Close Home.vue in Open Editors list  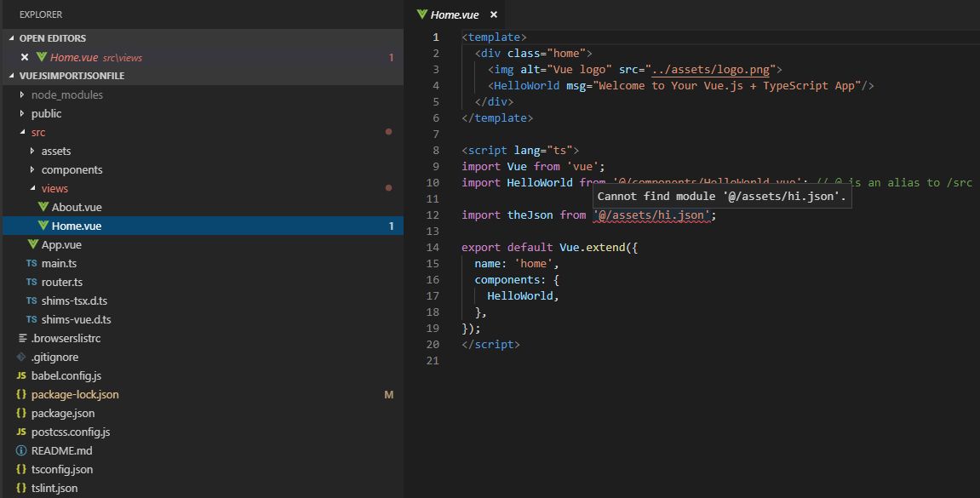point(25,57)
